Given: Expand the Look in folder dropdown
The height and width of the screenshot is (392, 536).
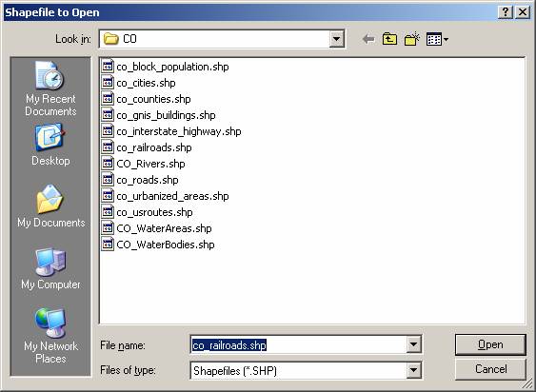Looking at the screenshot, I should coord(336,39).
